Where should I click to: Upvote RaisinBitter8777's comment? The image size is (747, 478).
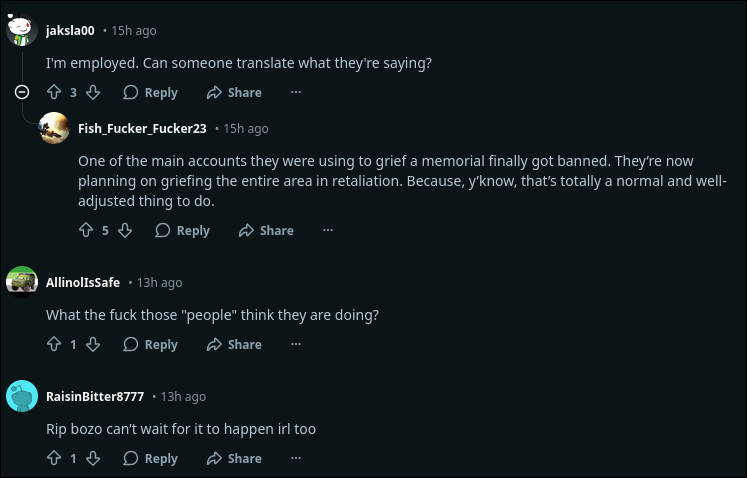click(54, 458)
